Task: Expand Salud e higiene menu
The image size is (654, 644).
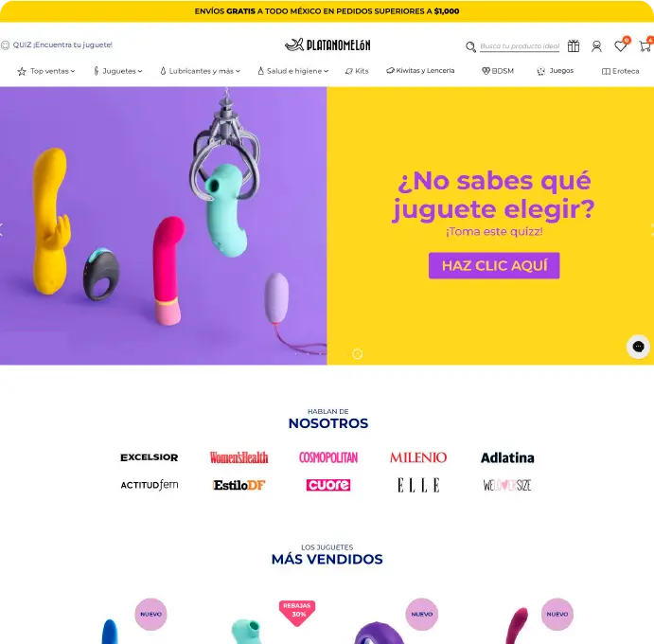Action: point(292,71)
